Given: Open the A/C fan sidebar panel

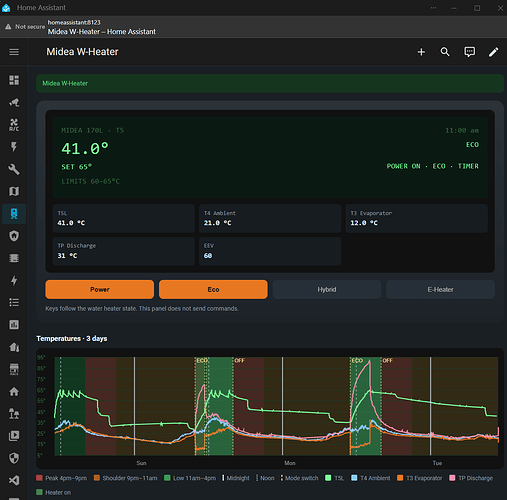Looking at the screenshot, I should [14, 125].
